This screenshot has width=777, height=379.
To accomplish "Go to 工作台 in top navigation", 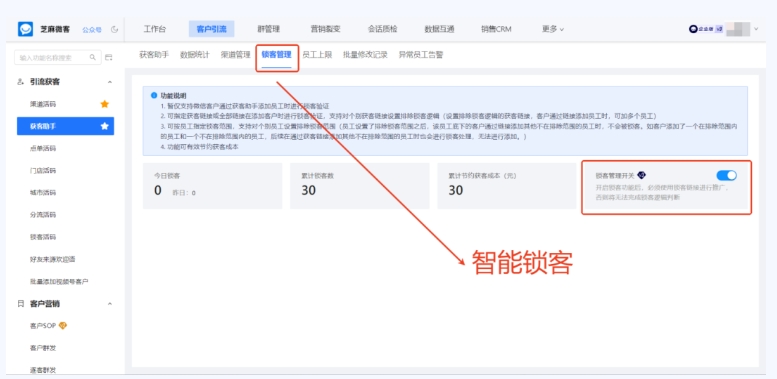I will [155, 29].
